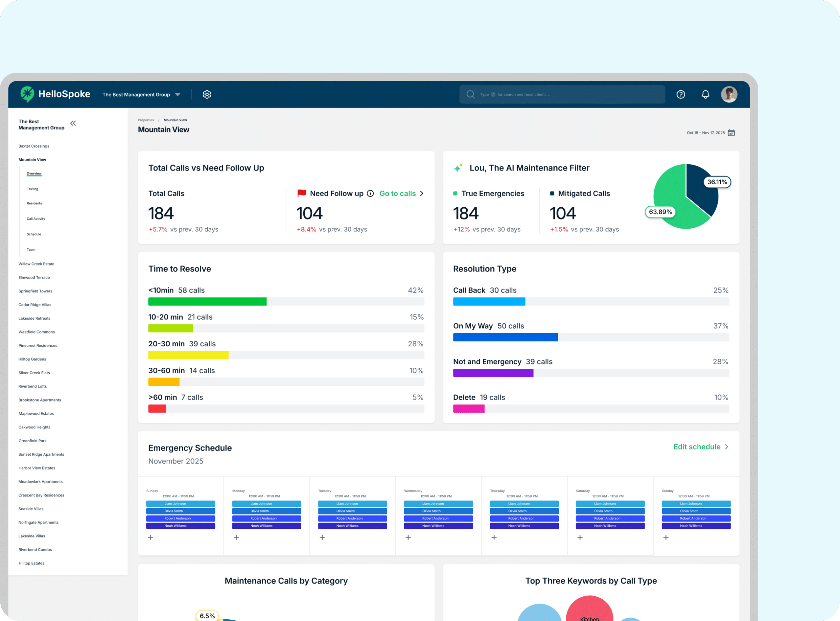Collapse the sidebar with double chevron

point(73,123)
